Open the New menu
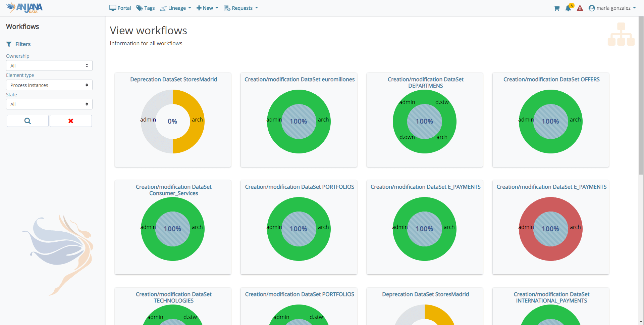 [207, 8]
